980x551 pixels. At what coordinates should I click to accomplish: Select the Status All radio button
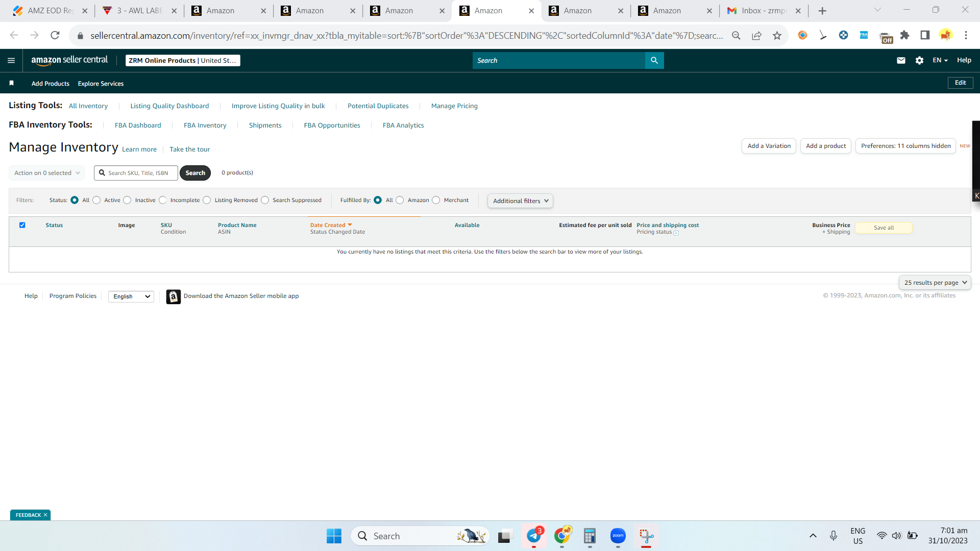tap(75, 200)
